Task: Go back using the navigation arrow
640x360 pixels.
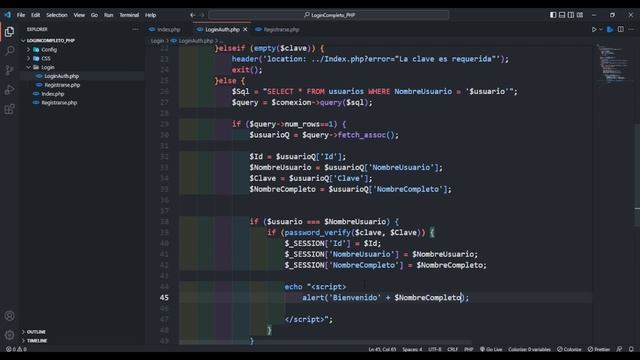Action: point(193,15)
